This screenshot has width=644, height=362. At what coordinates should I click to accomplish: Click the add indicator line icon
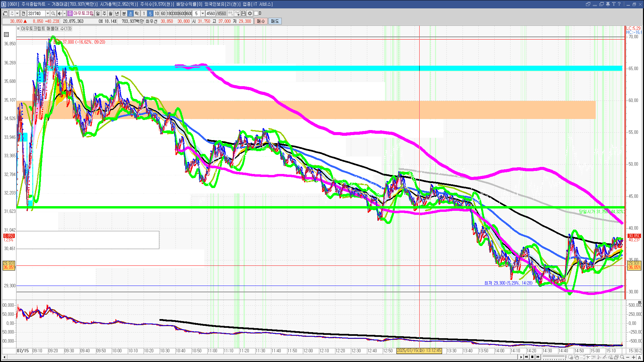pyautogui.click(x=237, y=13)
